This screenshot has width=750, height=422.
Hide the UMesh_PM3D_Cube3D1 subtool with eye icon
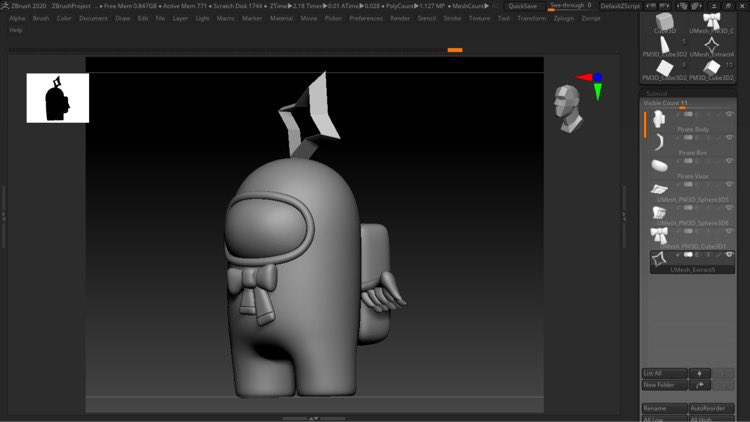[729, 232]
